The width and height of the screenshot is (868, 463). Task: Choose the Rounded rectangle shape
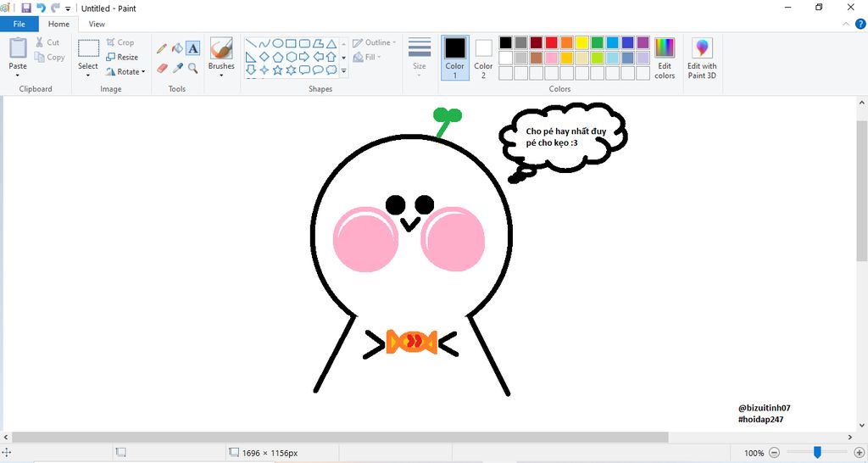pyautogui.click(x=304, y=43)
